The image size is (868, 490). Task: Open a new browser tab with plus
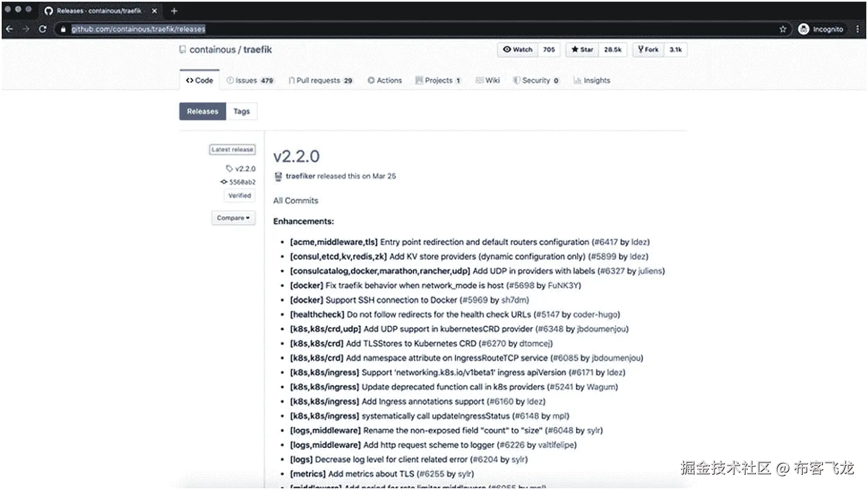174,10
